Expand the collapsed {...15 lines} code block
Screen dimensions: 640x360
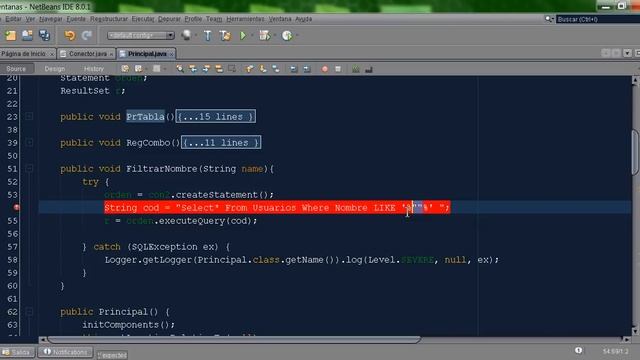pyautogui.click(x=216, y=116)
